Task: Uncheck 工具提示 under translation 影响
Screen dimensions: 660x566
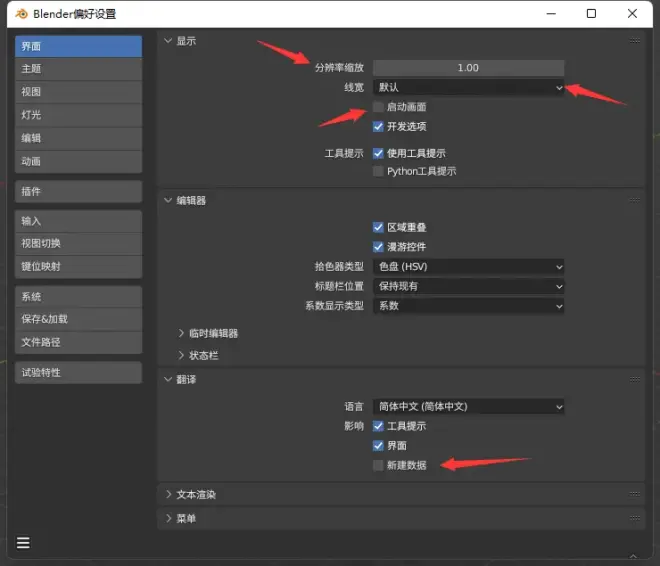Action: tap(378, 426)
